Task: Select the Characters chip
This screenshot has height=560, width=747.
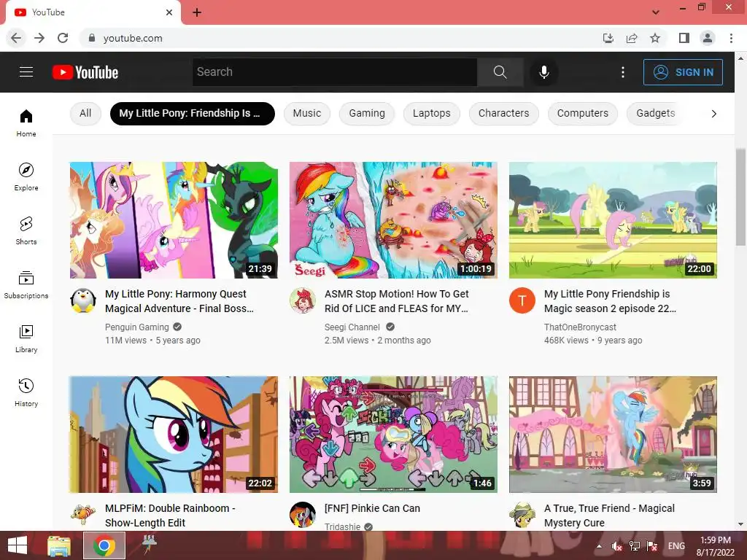Action: [503, 113]
